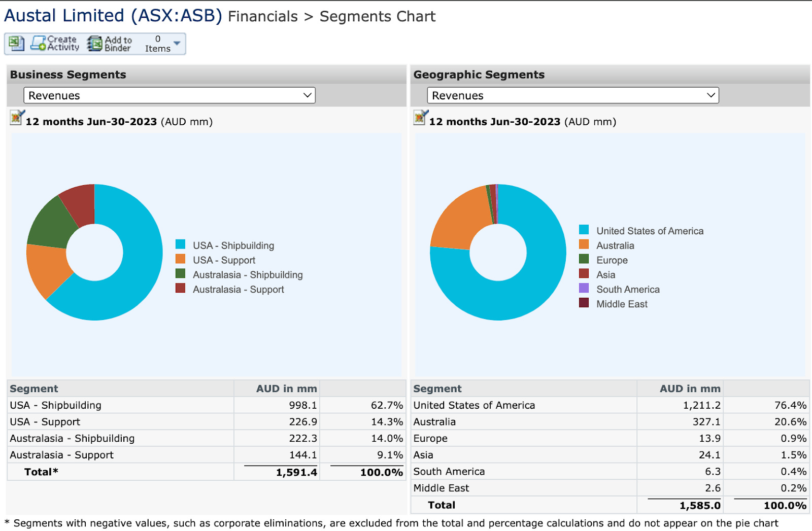Click the Middle East legend color swatch
Viewport: 812px width, 531px height.
click(584, 303)
